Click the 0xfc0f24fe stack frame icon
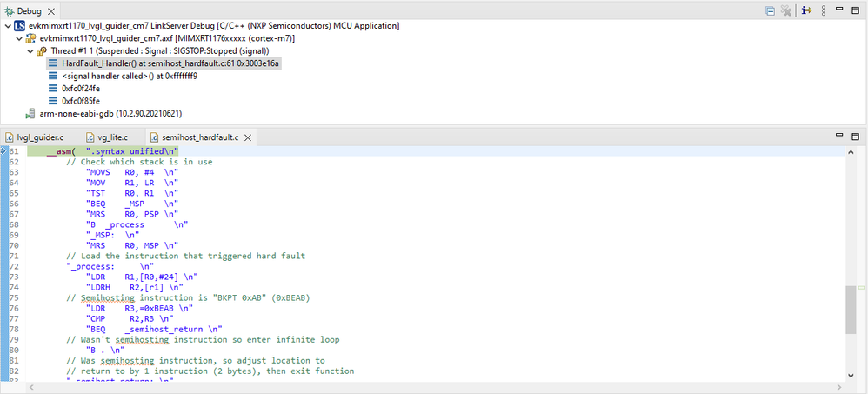This screenshot has width=868, height=394. point(53,89)
